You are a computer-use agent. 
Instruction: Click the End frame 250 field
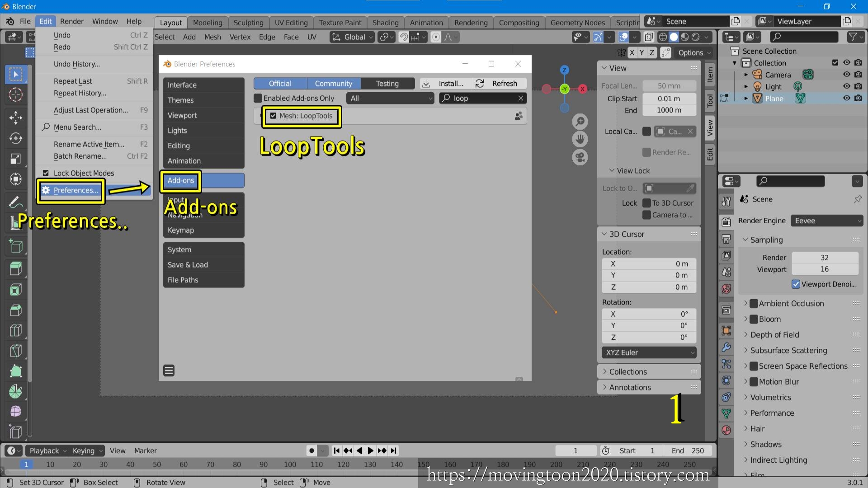tap(688, 450)
